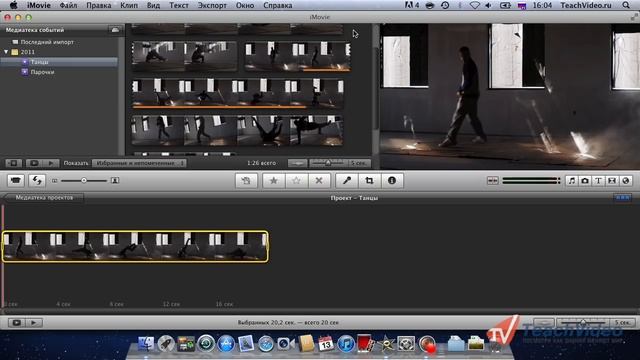Adjust project timeline zoom slider at bottom

584,322
